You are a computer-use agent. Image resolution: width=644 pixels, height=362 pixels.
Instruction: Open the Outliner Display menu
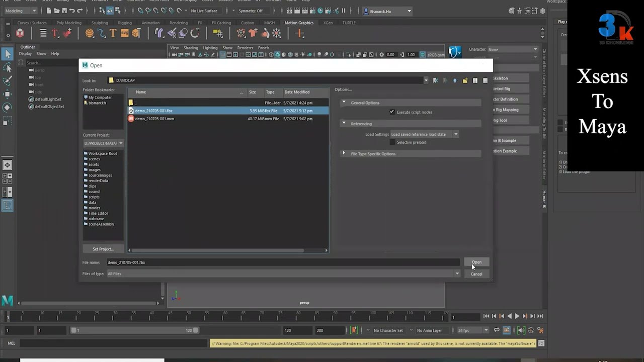pos(25,54)
